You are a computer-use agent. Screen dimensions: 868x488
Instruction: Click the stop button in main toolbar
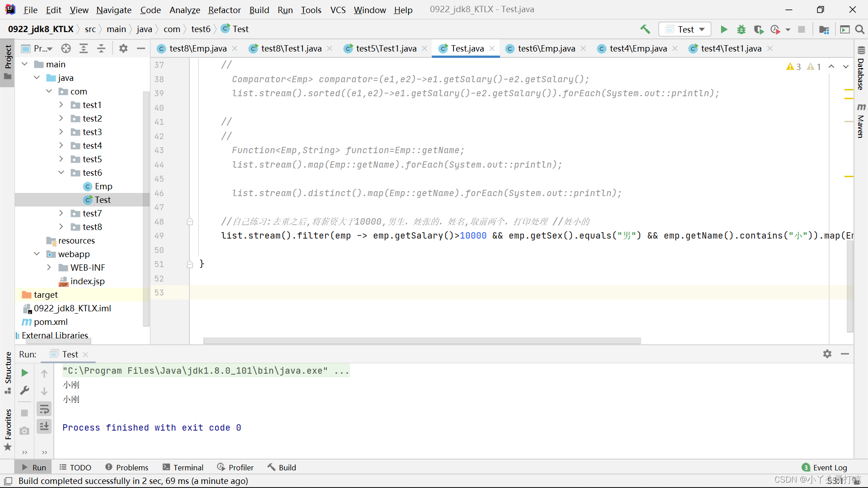click(802, 29)
